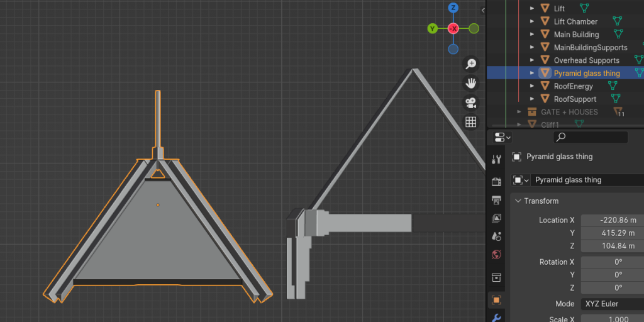Screen dimensions: 644x322
Task: Select RoofEnergy in the outliner
Action: [574, 86]
